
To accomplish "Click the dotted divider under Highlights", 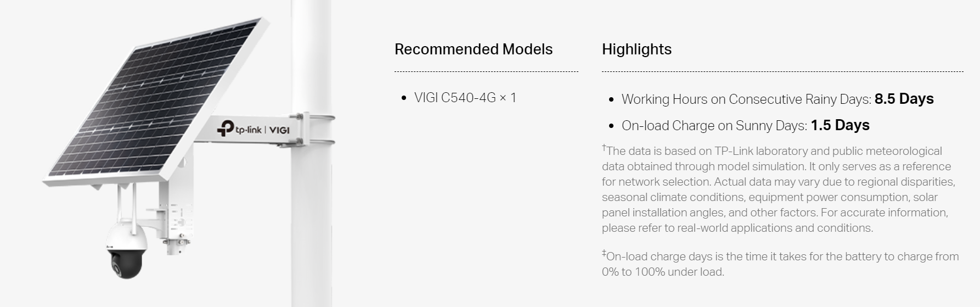I will pyautogui.click(x=782, y=71).
